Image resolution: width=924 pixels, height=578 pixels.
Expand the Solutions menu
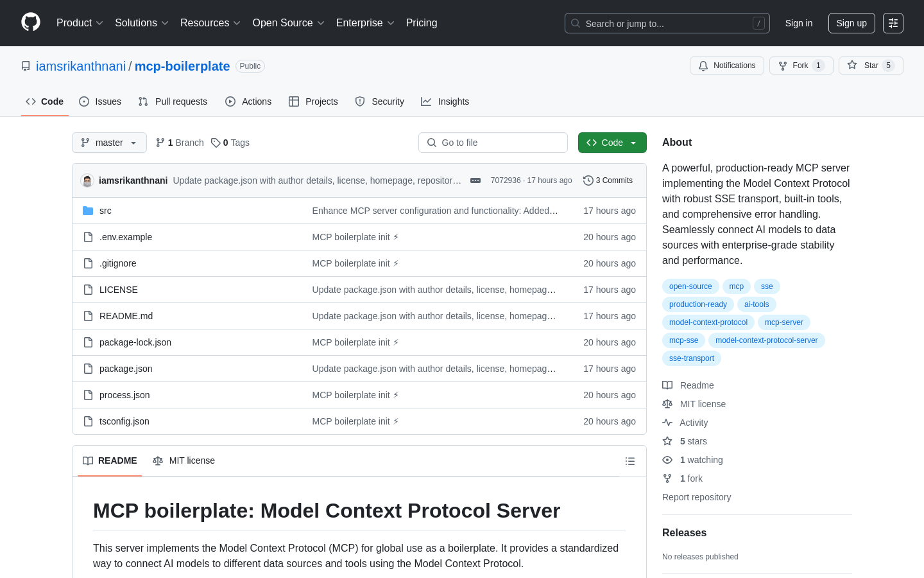pyautogui.click(x=142, y=23)
